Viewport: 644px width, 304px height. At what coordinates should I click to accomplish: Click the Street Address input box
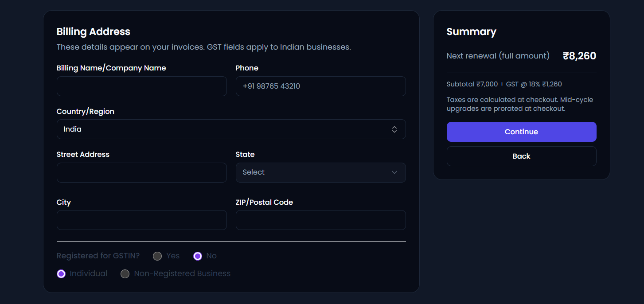141,172
